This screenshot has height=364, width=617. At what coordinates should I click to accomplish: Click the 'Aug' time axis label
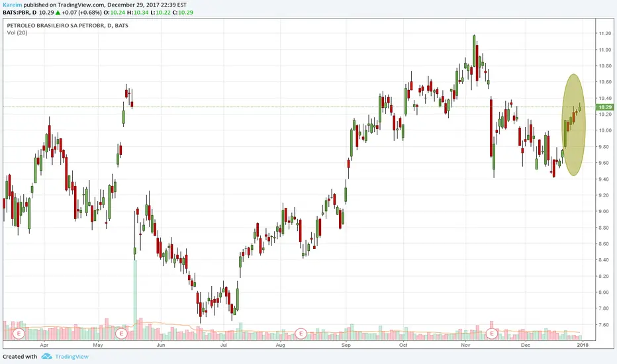click(280, 345)
